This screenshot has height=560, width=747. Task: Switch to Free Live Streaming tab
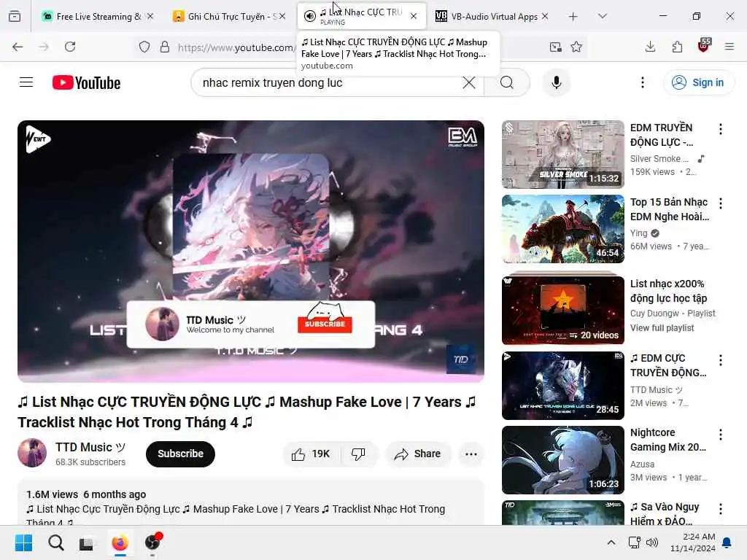click(x=98, y=17)
